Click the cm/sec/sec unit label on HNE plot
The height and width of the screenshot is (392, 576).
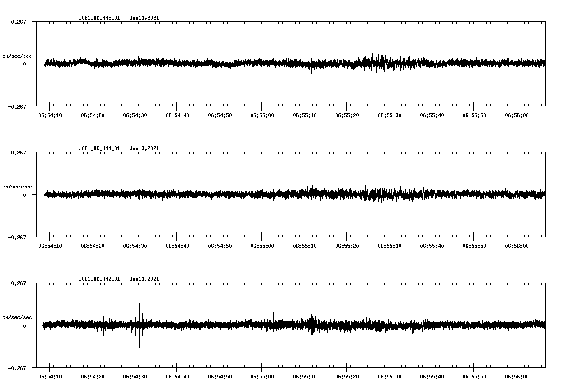(17, 56)
